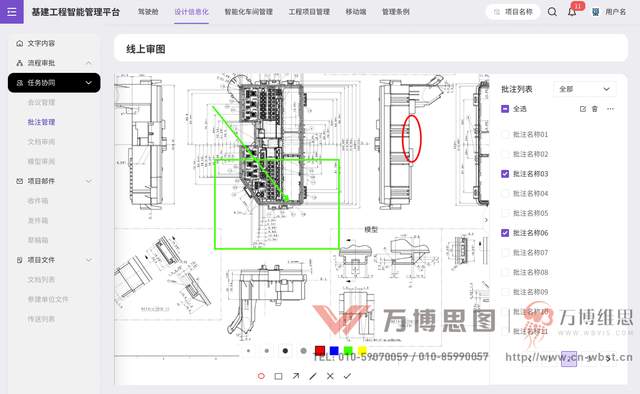This screenshot has height=394, width=640.
Task: Pick the blue color swatch
Action: pos(334,351)
